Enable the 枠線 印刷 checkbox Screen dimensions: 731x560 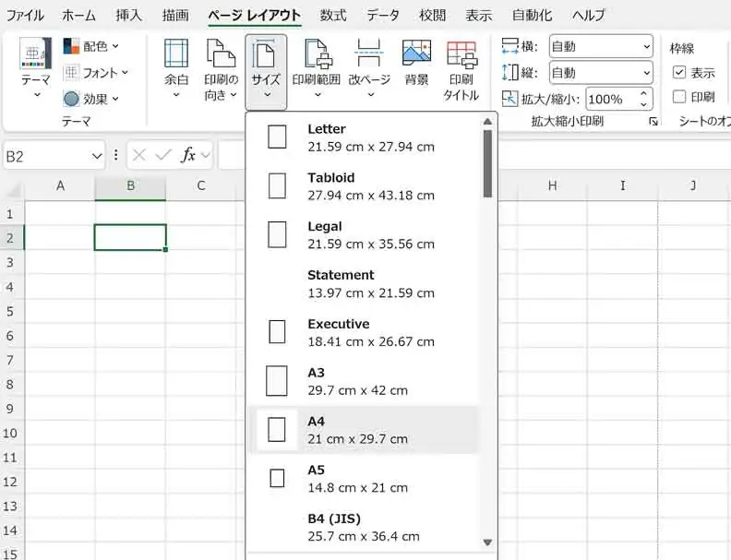679,96
